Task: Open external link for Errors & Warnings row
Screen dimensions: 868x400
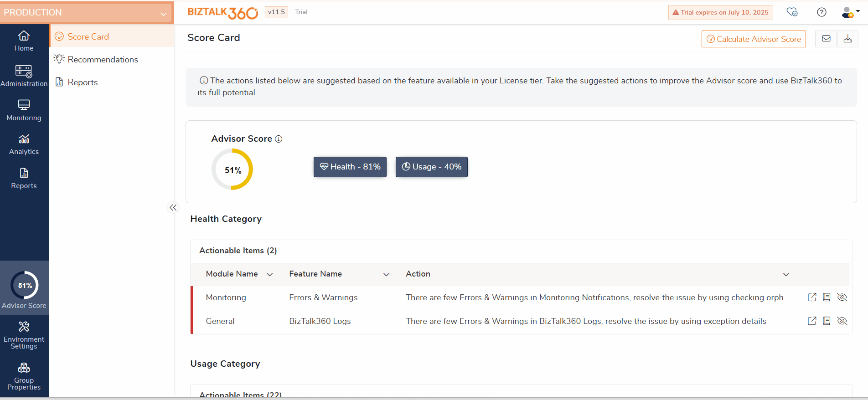Action: 811,297
